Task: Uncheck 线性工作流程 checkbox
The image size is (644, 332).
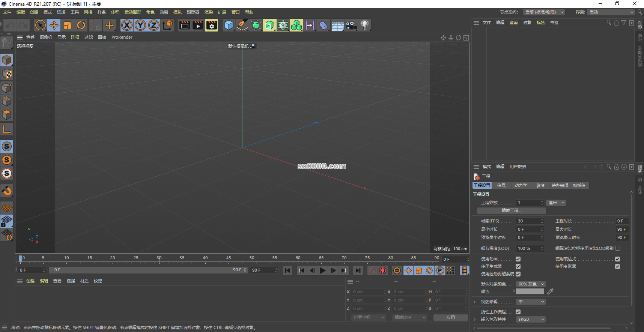Action: pos(518,312)
